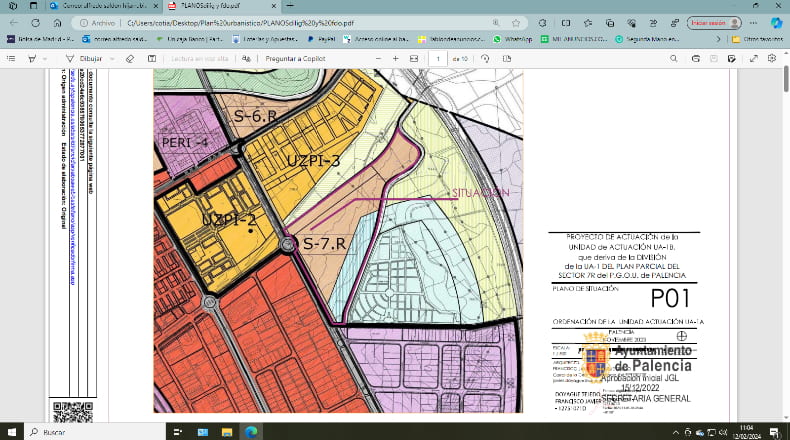This screenshot has width=790, height=440.
Task: Click the volume tray icon
Action: pos(723,432)
